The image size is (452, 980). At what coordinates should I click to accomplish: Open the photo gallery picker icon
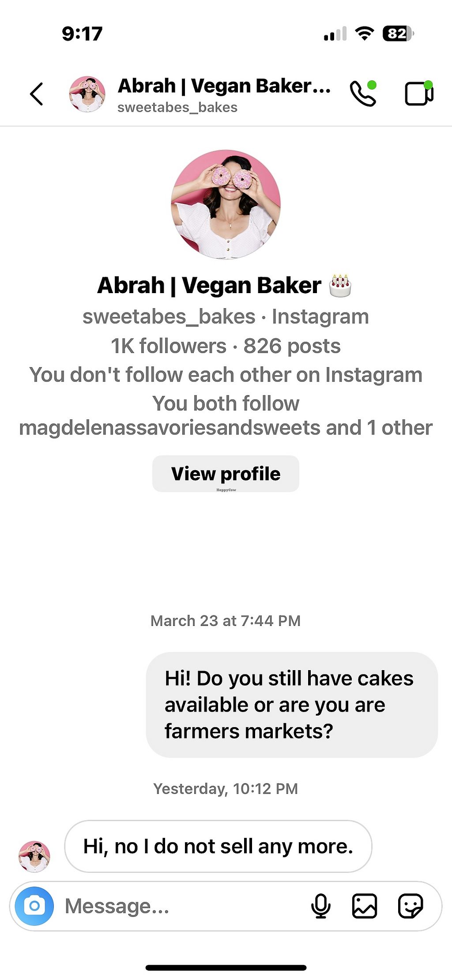pyautogui.click(x=364, y=906)
